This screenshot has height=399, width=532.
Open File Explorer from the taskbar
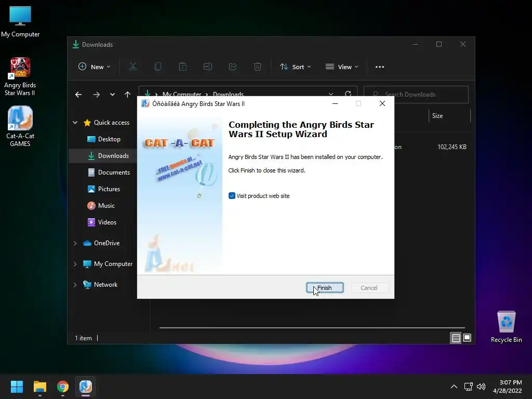(x=39, y=387)
